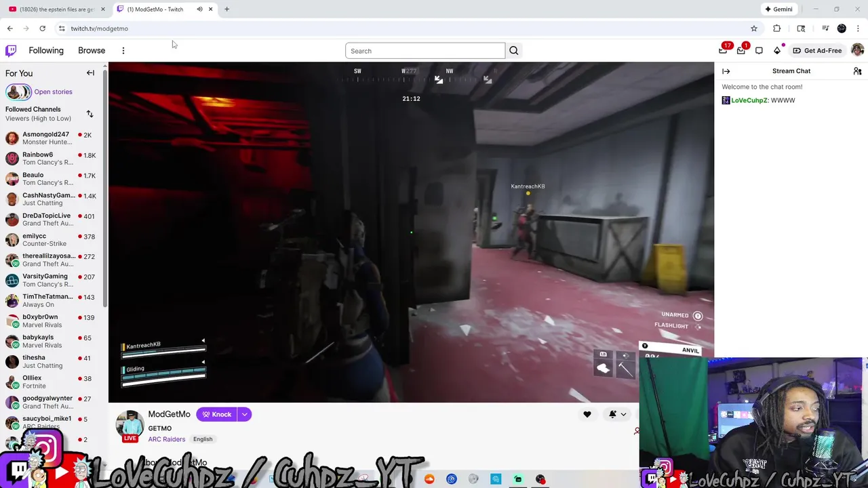This screenshot has height=488, width=868.
Task: Click heart to unfollow ModGetMo
Action: tap(587, 414)
